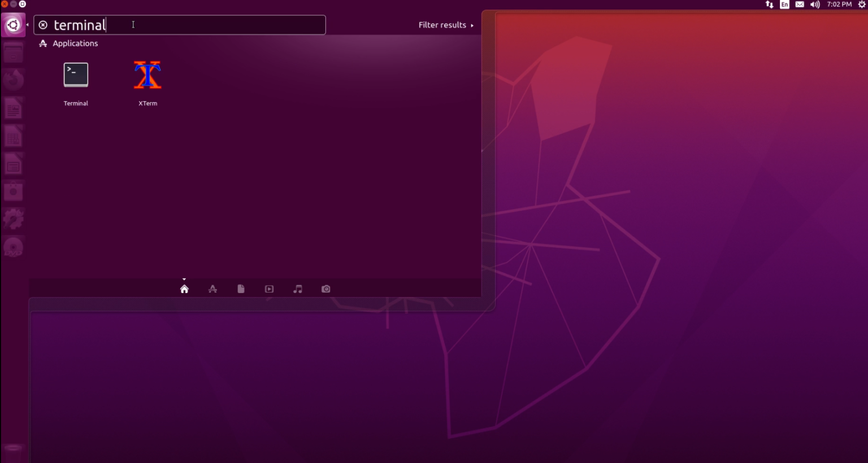Collapse the dash using the small down arrow
Viewport: 868px width, 463px height.
coord(184,278)
